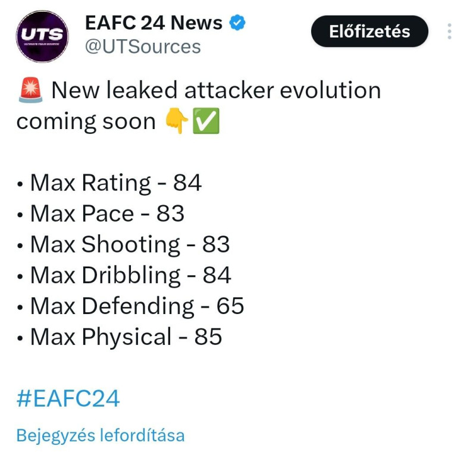The height and width of the screenshot is (455, 476).
Task: Click Bejegyzés lefordítása to translate post
Action: pyautogui.click(x=100, y=435)
